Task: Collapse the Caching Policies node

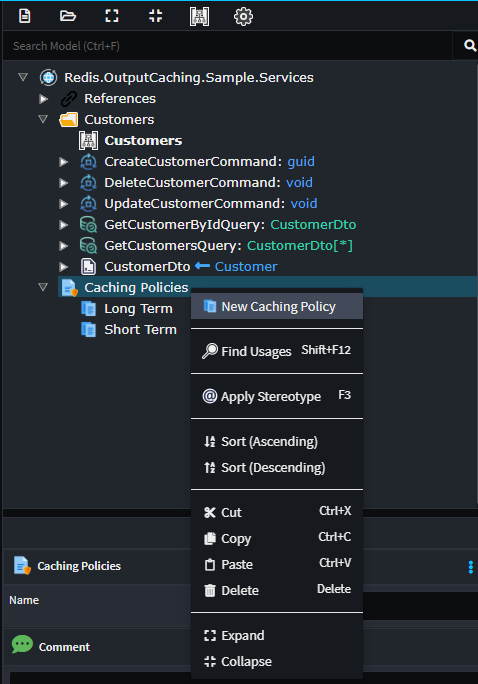Action: point(43,287)
